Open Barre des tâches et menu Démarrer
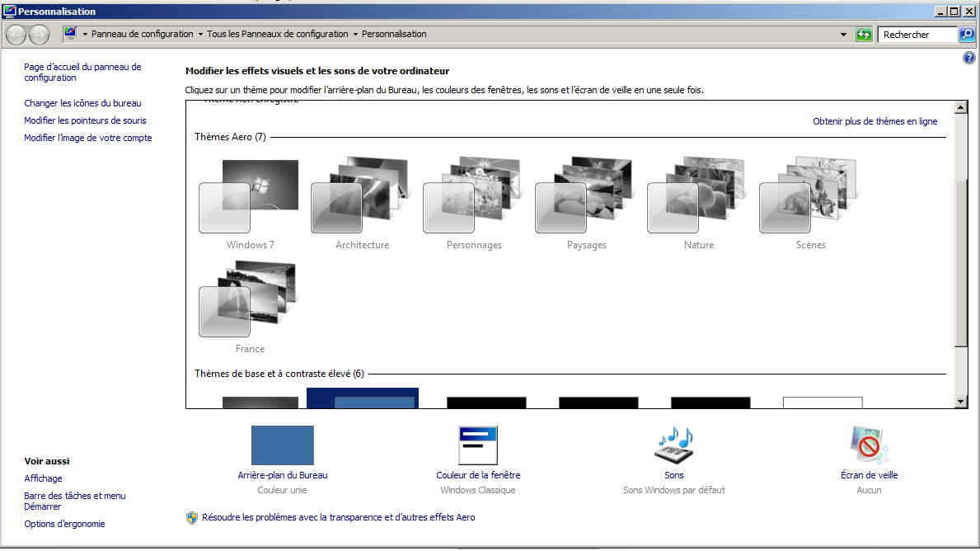The image size is (980, 551). tap(75, 501)
